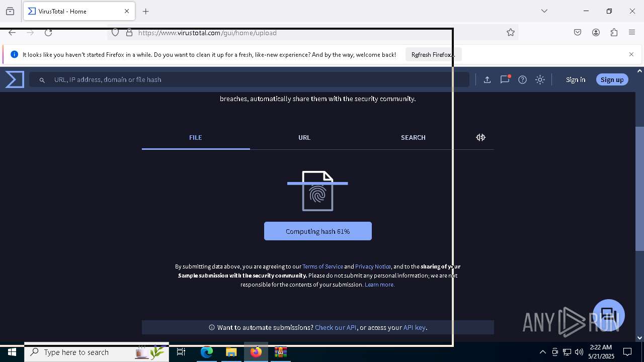The height and width of the screenshot is (362, 644).
Task: Reload the page with refresh icon
Action: tap(48, 33)
